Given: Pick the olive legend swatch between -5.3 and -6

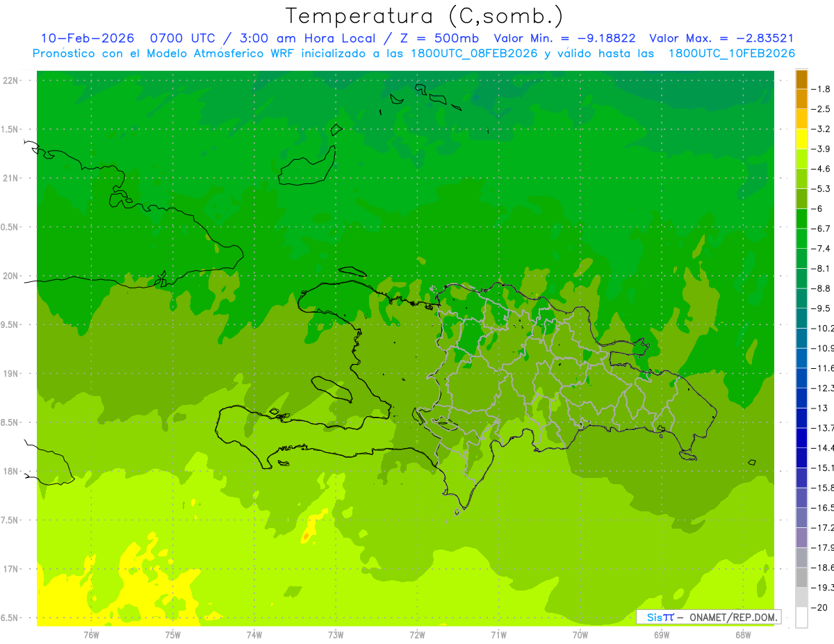Looking at the screenshot, I should 801,199.
